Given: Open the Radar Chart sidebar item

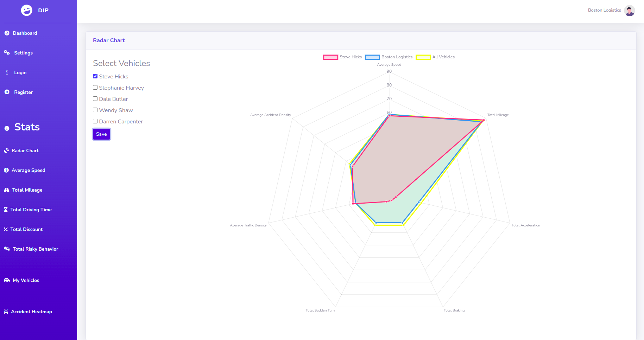Looking at the screenshot, I should [x=25, y=150].
